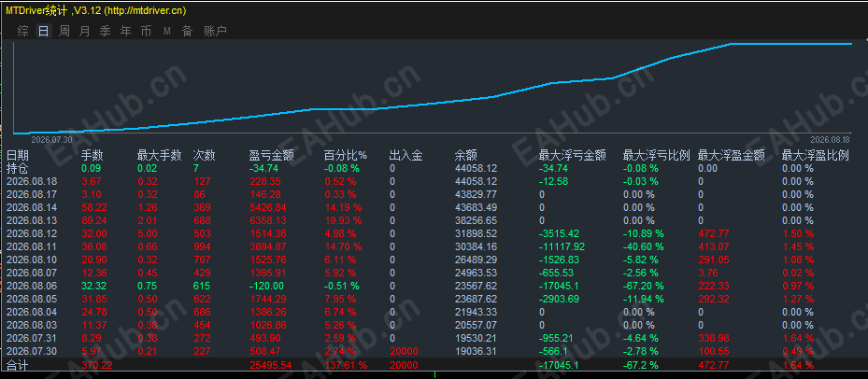Click the 余额 column header
868x379 pixels.
[465, 156]
